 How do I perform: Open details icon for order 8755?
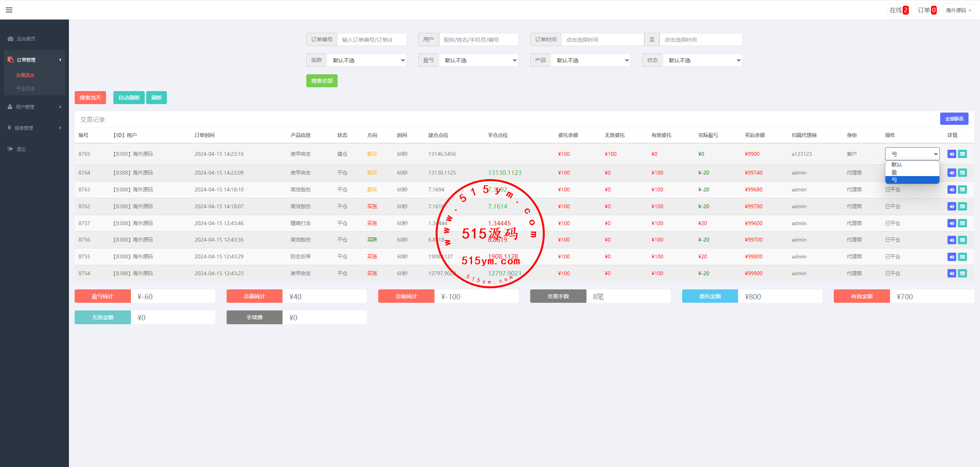pos(962,256)
